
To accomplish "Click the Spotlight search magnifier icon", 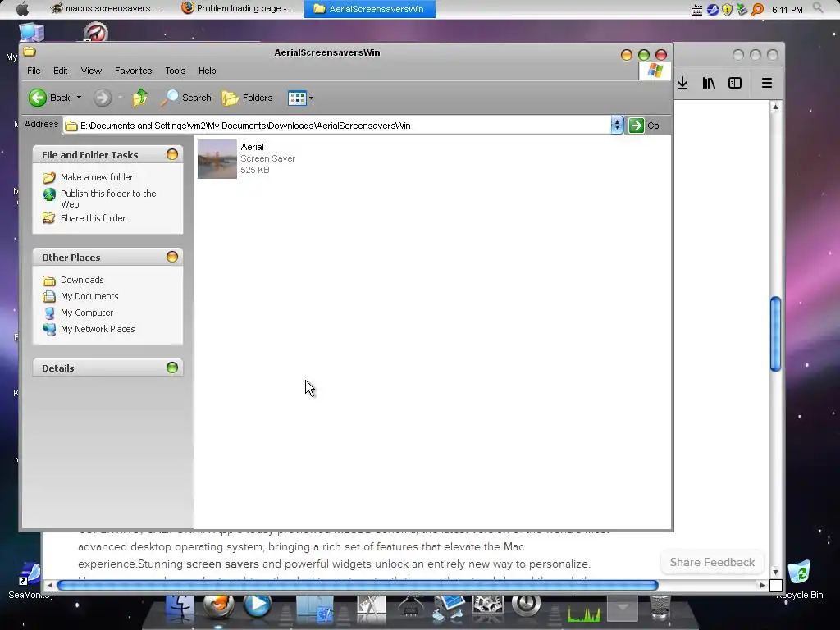I will click(818, 8).
